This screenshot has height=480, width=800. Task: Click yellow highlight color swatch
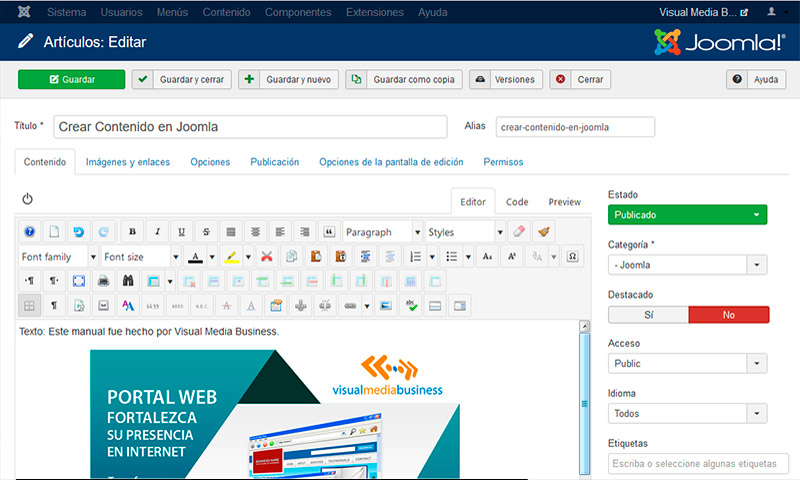[232, 257]
